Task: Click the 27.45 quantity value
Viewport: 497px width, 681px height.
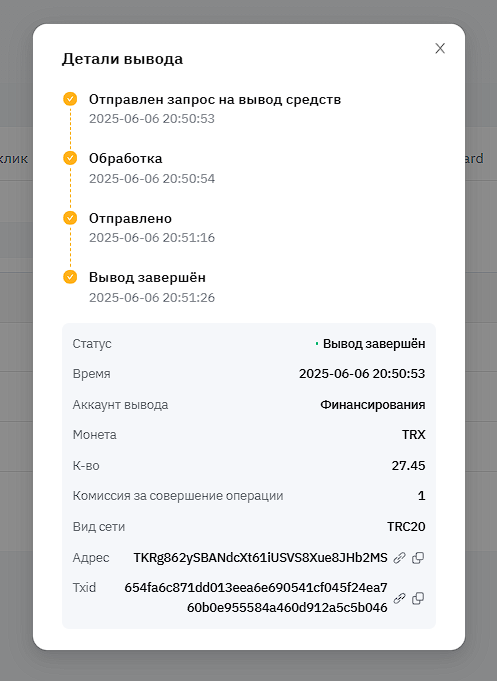Action: (408, 466)
